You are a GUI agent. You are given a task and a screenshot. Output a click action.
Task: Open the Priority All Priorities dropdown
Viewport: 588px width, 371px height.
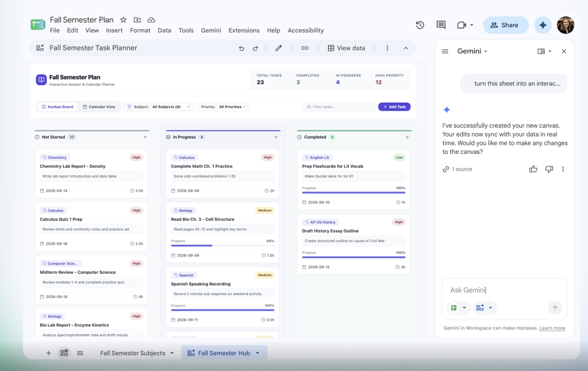[x=224, y=107]
